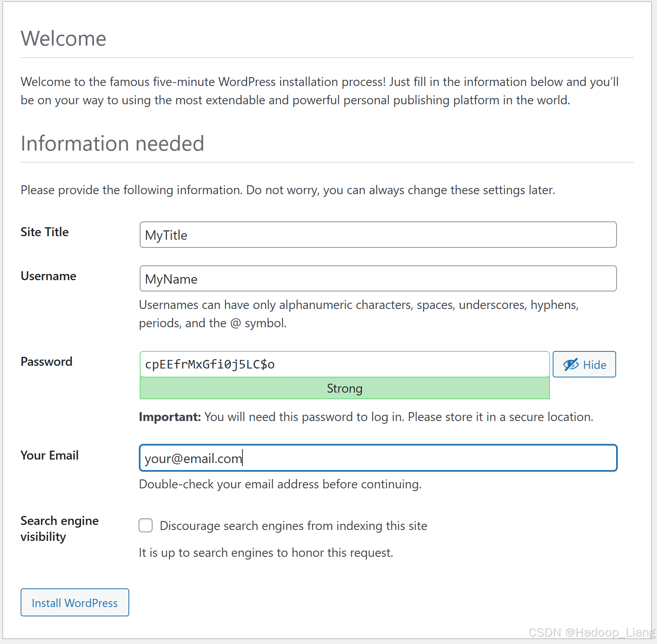The height and width of the screenshot is (644, 657).
Task: Click the 'famous five-minute WordPress installation' intro paragraph
Action: click(x=320, y=91)
